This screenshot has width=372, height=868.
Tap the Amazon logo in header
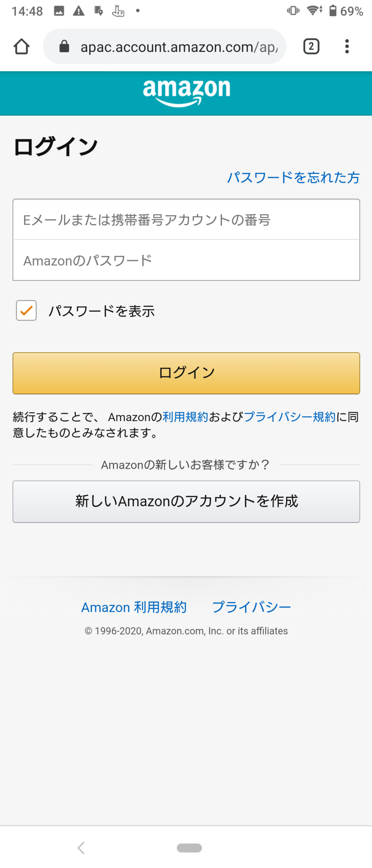click(186, 93)
